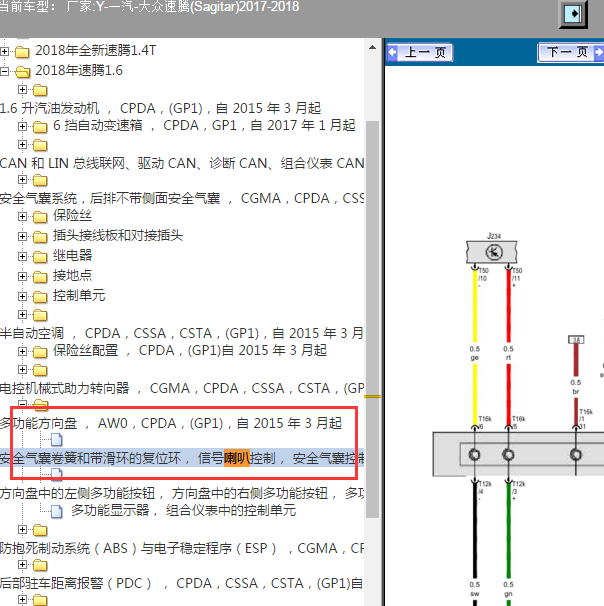604x606 pixels.
Task: Open 1.6 升汽油发动机 CPDA entry
Action: [x=160, y=108]
